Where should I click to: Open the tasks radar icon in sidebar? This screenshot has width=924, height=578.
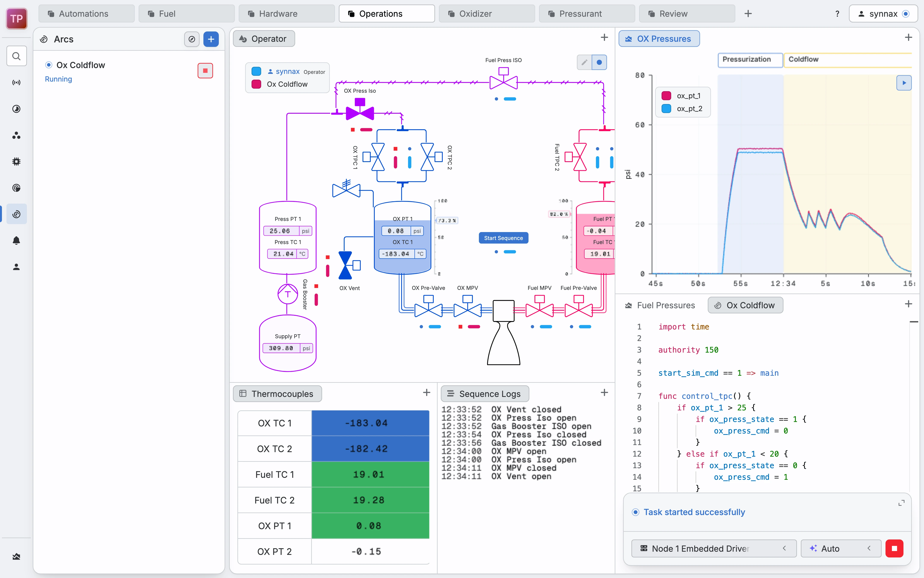click(x=16, y=188)
